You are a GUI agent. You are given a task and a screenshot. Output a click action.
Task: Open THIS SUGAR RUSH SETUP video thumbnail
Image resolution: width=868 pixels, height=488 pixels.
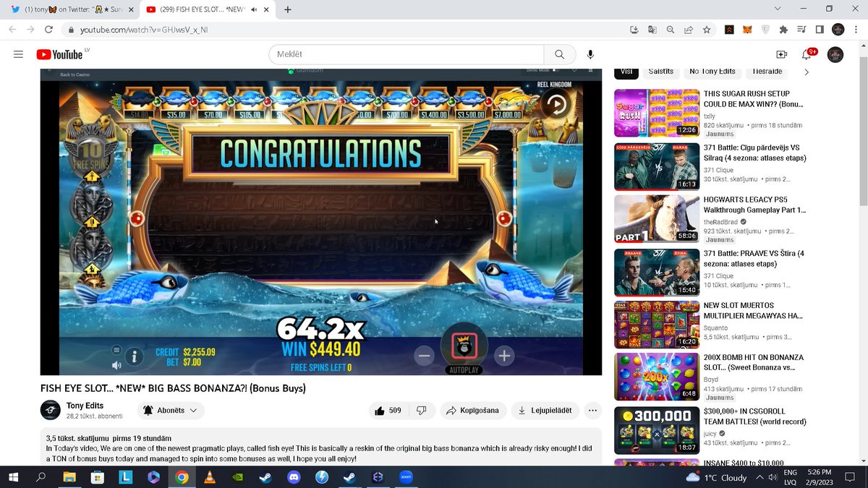click(x=657, y=113)
